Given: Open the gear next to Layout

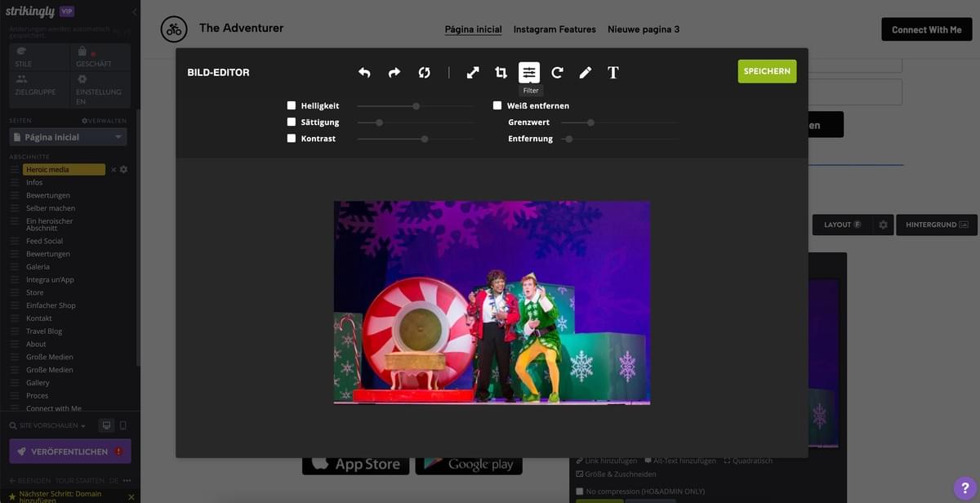Looking at the screenshot, I should coord(883,225).
